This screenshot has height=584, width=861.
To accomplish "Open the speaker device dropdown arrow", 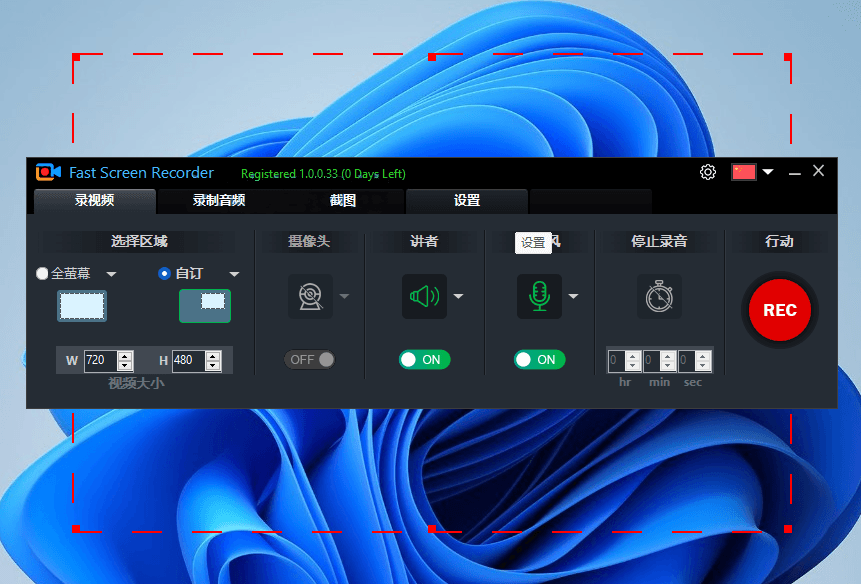I will point(459,296).
